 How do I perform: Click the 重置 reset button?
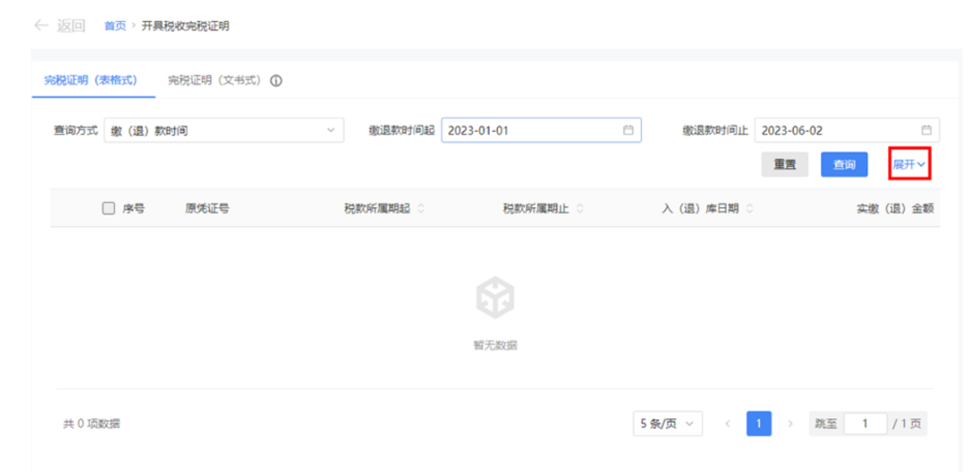point(784,164)
